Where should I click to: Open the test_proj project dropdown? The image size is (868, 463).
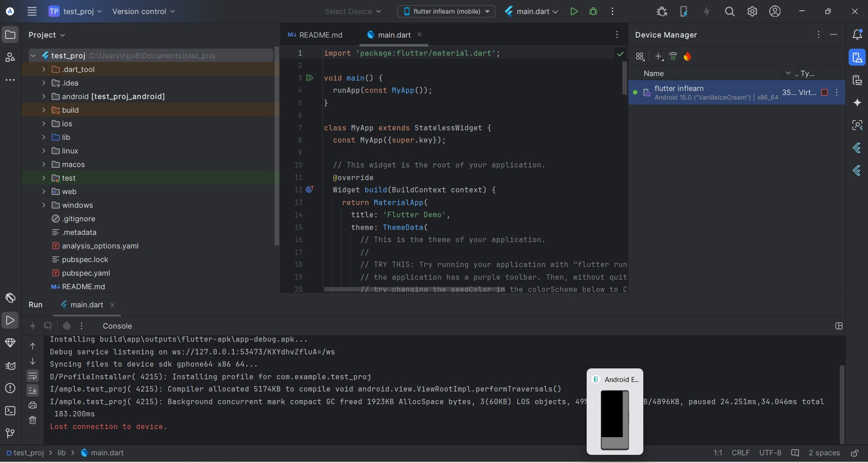click(x=75, y=12)
